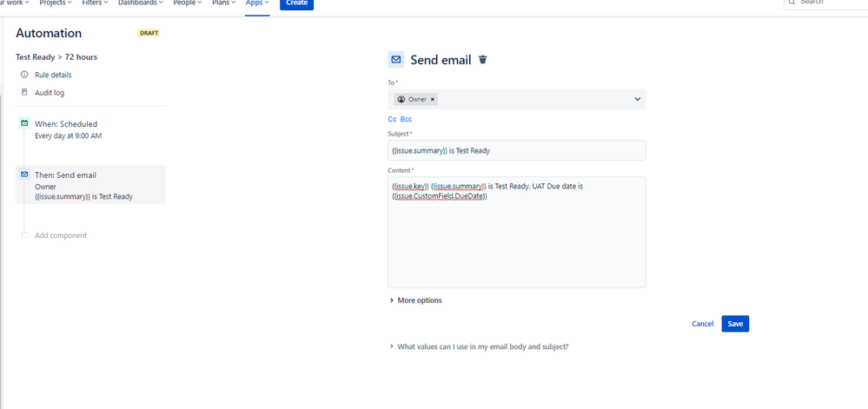
Task: Expand What values can I use section
Action: pos(479,346)
